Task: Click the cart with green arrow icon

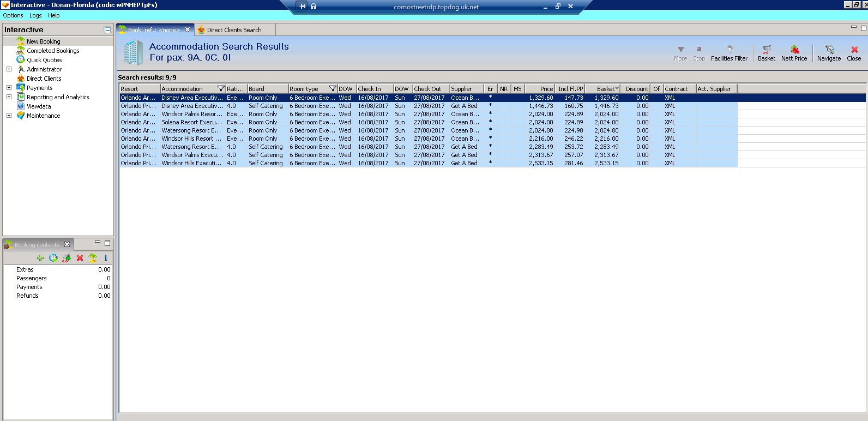Action: (x=67, y=258)
